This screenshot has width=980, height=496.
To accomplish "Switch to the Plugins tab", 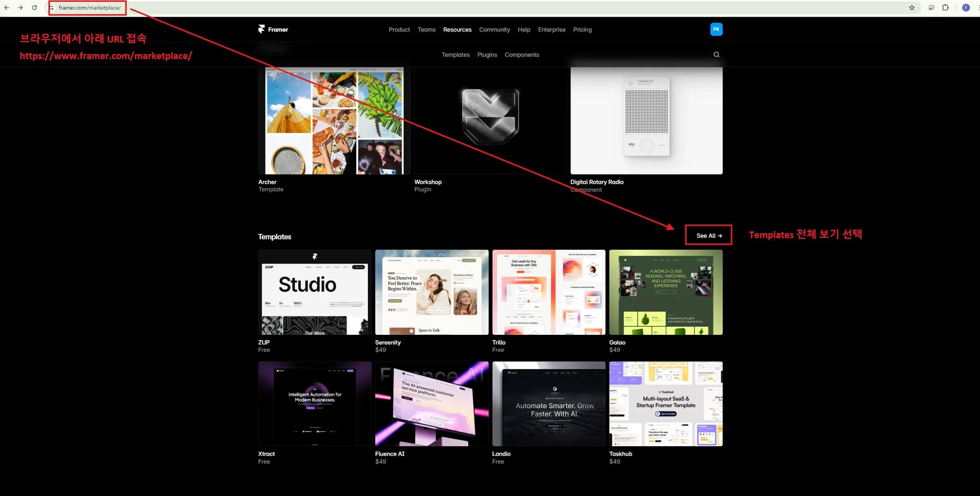I will tap(487, 55).
